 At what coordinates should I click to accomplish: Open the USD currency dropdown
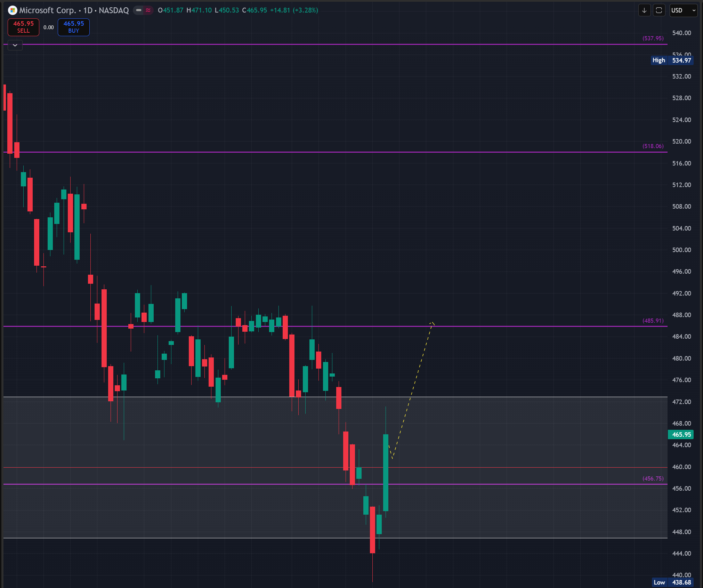click(683, 10)
